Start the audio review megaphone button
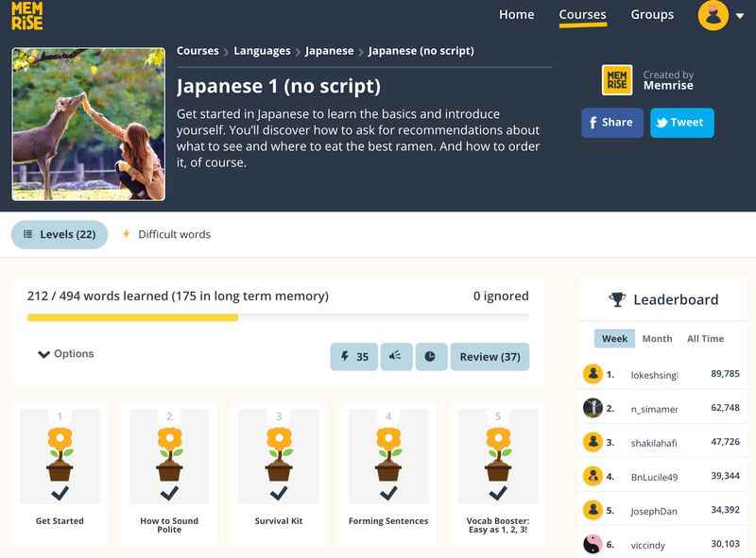 396,357
